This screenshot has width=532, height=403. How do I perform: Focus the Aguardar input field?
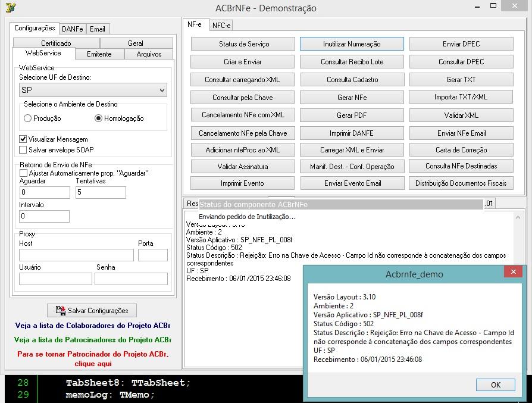coord(45,192)
